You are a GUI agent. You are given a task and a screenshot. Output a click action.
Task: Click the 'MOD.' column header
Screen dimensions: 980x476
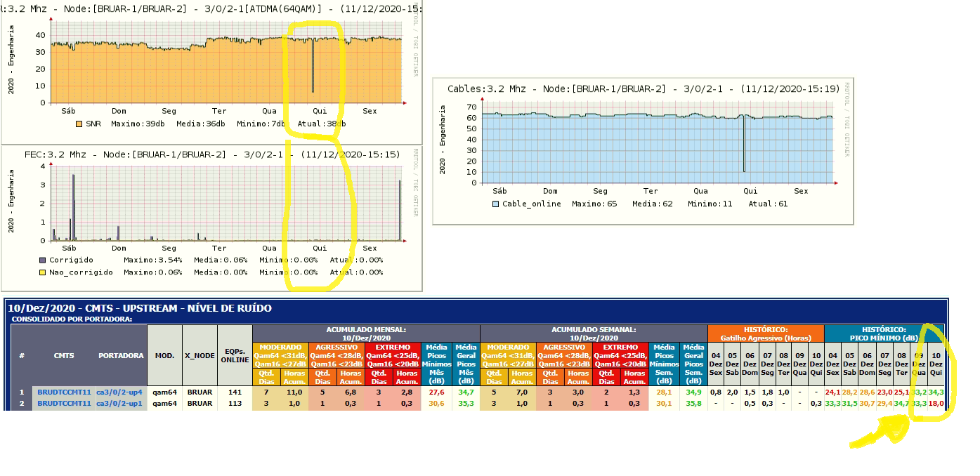pos(164,355)
